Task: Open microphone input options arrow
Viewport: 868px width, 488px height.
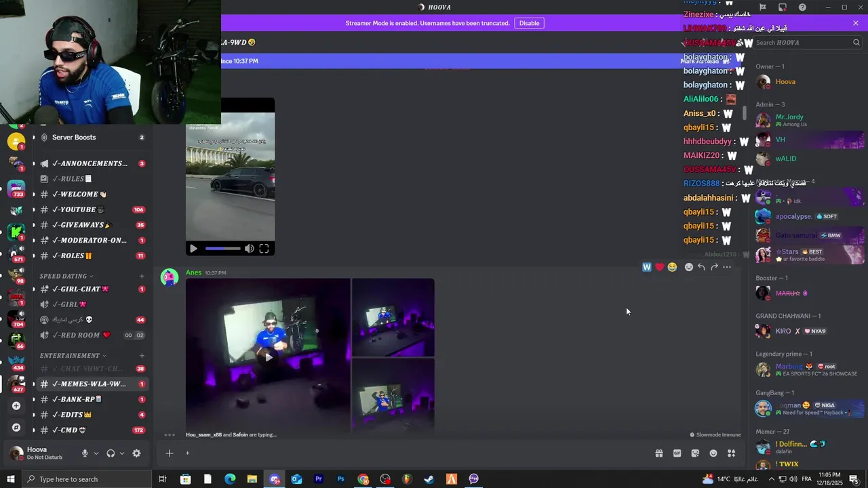Action: [x=96, y=453]
